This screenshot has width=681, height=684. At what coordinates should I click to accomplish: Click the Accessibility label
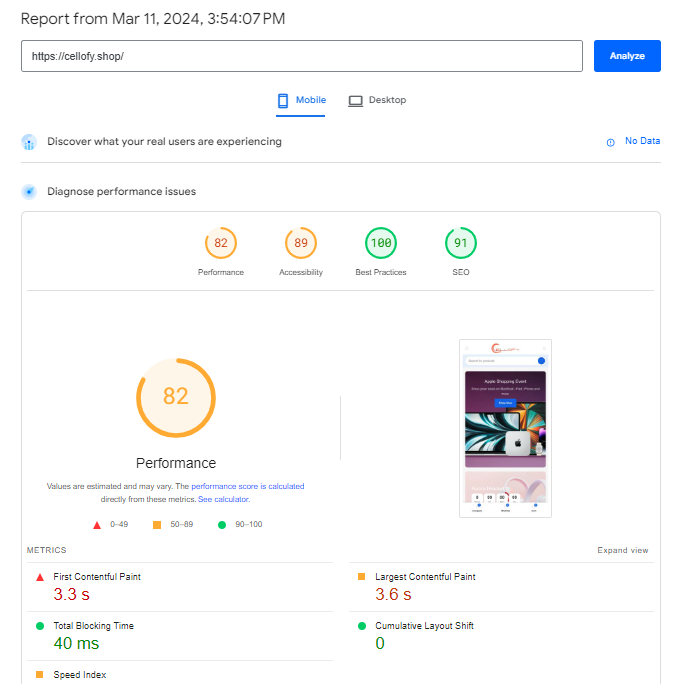[x=301, y=272]
